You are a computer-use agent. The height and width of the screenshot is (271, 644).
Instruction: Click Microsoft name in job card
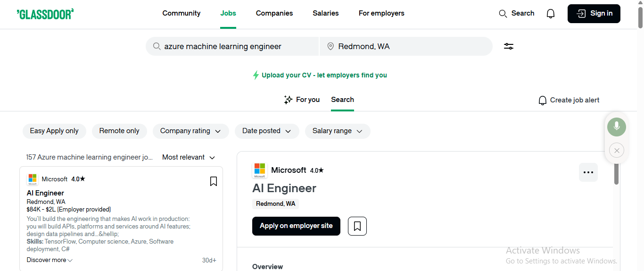(x=55, y=179)
